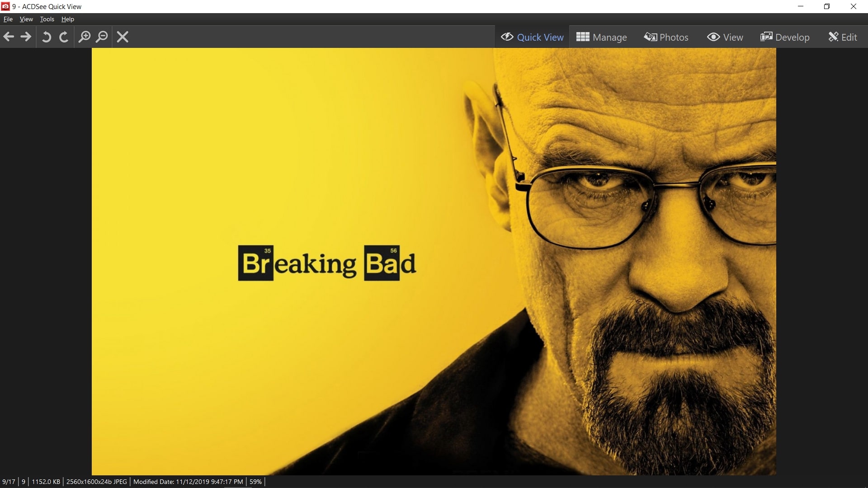Switch to Edit mode
The height and width of the screenshot is (488, 868).
tap(843, 37)
